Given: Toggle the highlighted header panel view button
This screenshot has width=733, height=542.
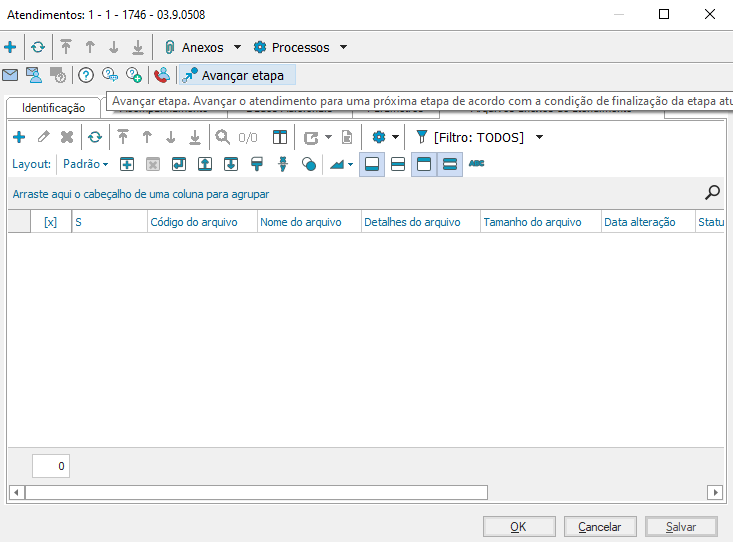Looking at the screenshot, I should click(424, 164).
